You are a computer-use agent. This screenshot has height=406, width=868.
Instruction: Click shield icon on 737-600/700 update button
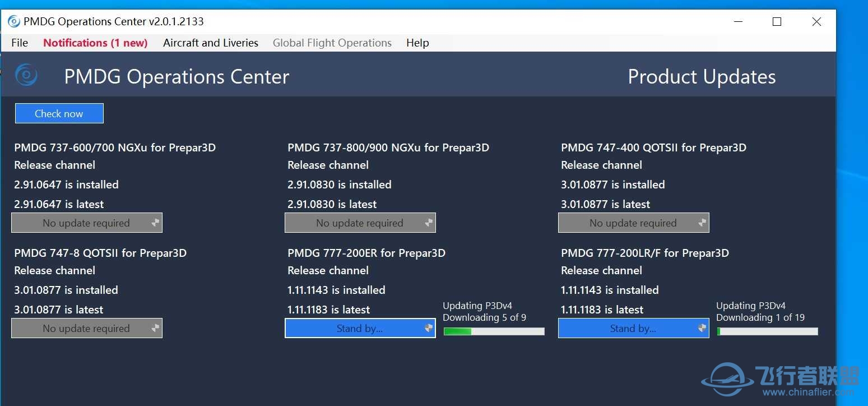[155, 223]
